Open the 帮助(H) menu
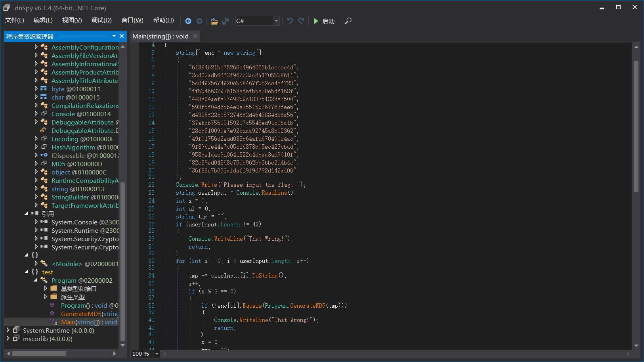 point(164,20)
